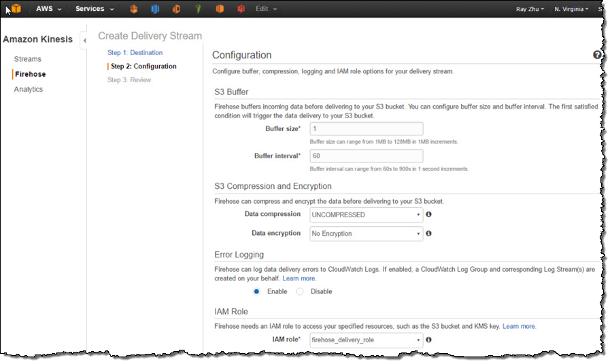Open the Services menu
Viewport: 612px width, 364px height.
94,9
